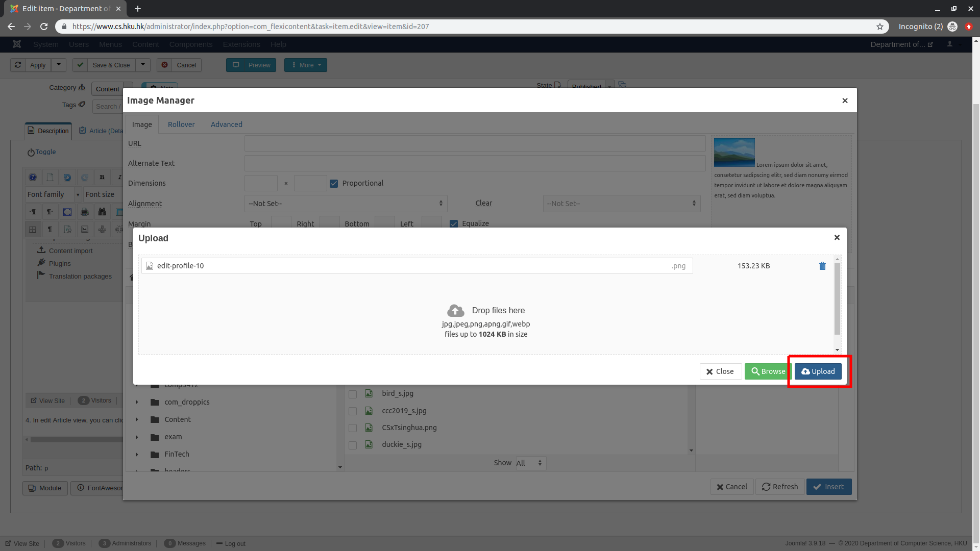Bookmark this page with star icon
This screenshot has height=551, width=980.
tap(880, 27)
